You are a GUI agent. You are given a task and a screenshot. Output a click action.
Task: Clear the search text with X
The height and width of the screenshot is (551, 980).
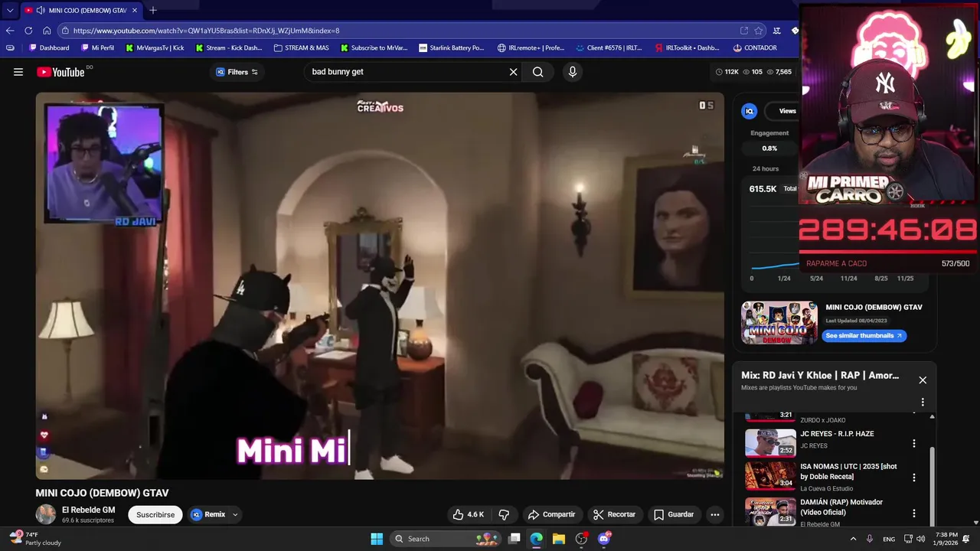514,72
